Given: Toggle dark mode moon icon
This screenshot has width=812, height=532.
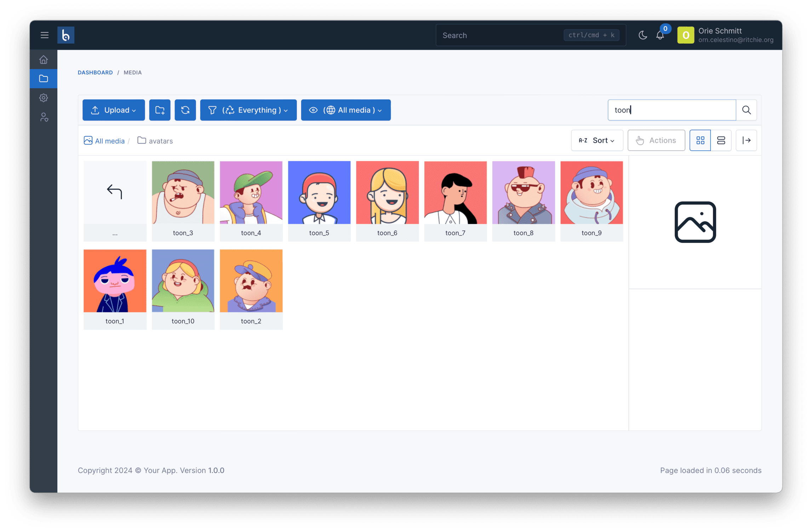Looking at the screenshot, I should [x=642, y=35].
